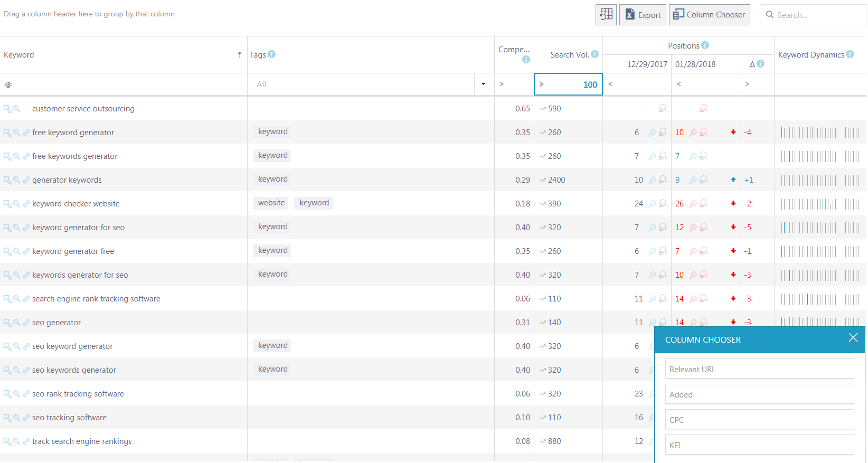Show info tooltip for delta column
868x463 pixels.
tap(760, 64)
